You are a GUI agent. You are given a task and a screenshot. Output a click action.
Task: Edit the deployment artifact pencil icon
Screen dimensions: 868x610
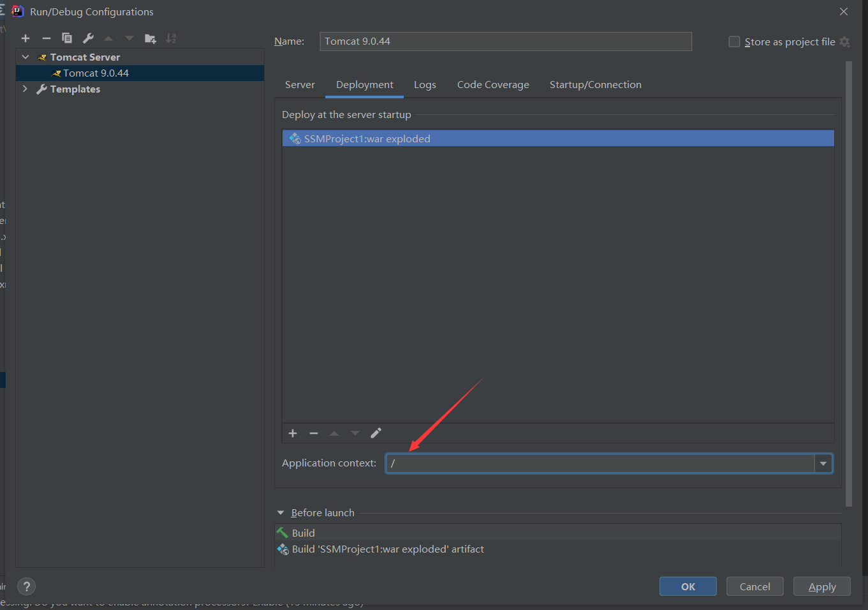pos(376,433)
